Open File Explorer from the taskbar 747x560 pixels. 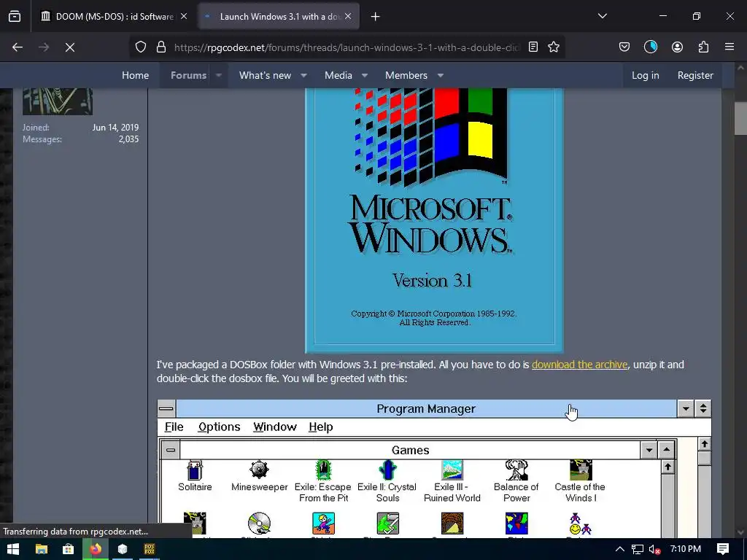click(x=42, y=549)
